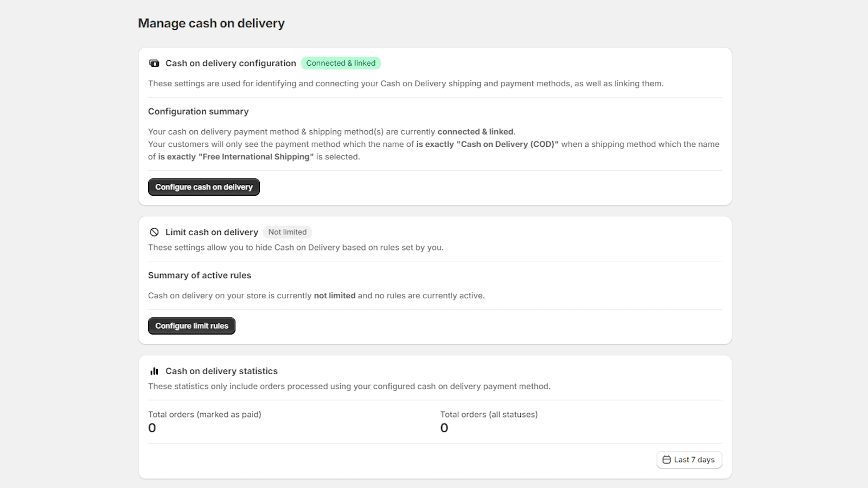Open Configure limit rules

192,326
